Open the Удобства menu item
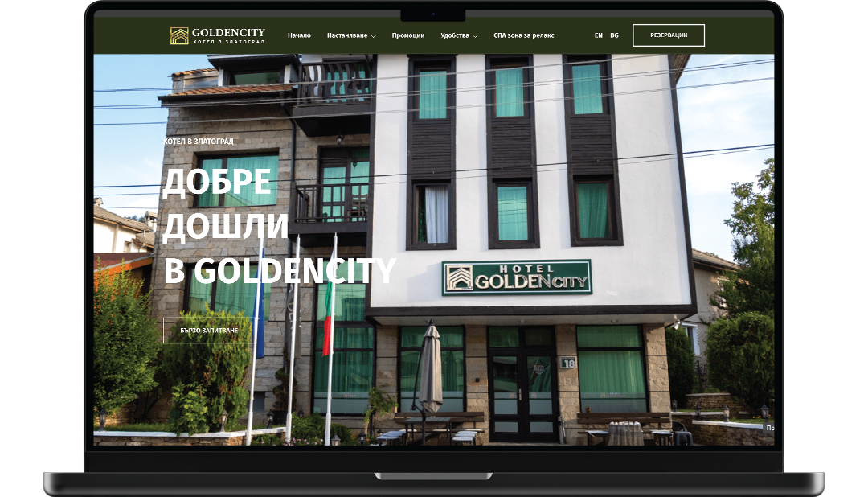 [x=455, y=35]
